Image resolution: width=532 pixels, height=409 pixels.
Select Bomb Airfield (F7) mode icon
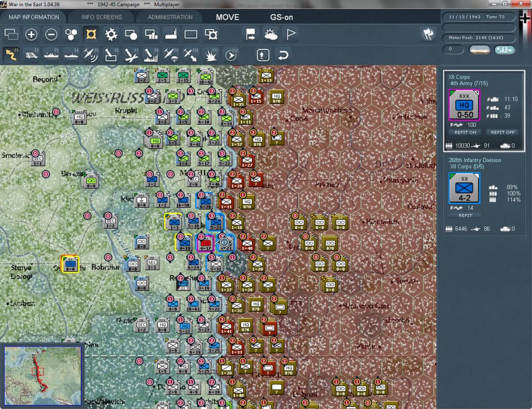pyautogui.click(x=131, y=55)
